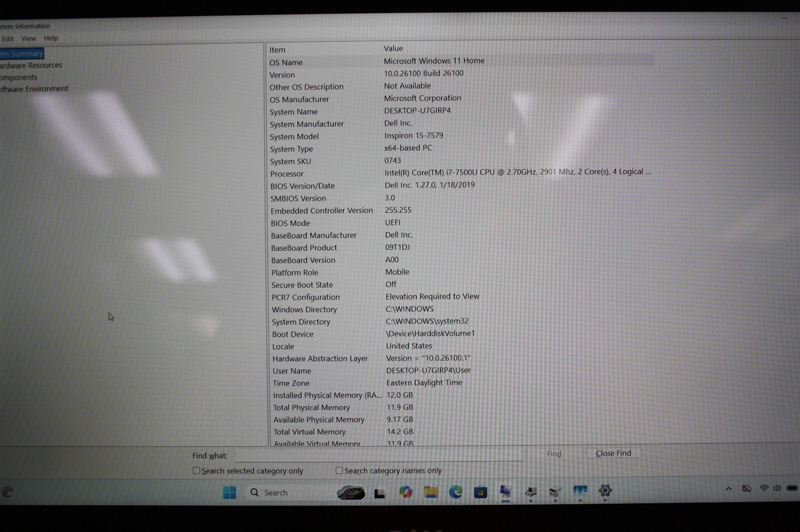Select the OS Name row
Screen dimensions: 800x532
point(460,61)
